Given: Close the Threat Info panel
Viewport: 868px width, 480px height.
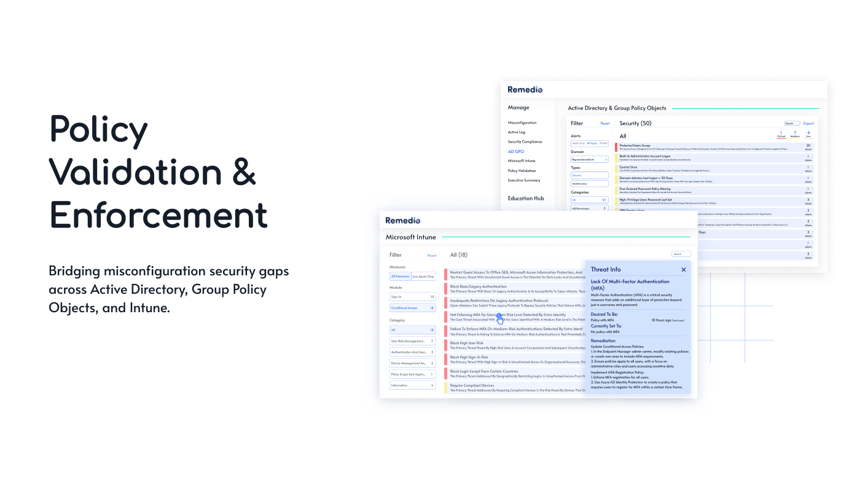Looking at the screenshot, I should pos(683,269).
